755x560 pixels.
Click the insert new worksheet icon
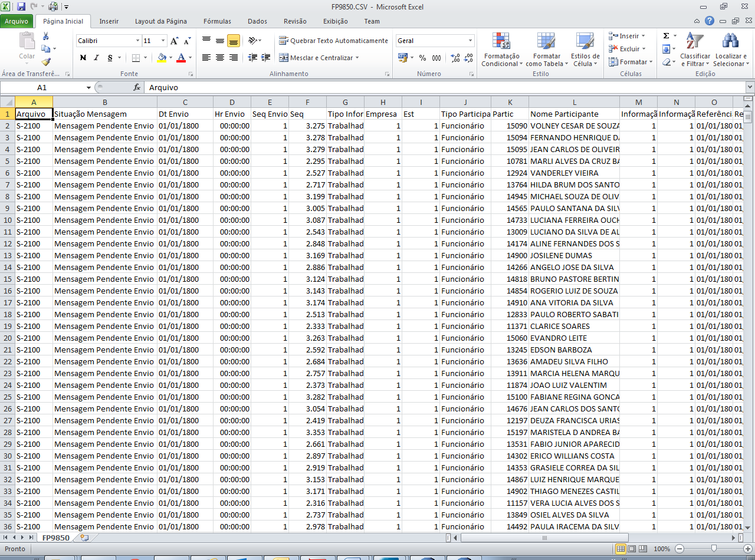(x=84, y=538)
